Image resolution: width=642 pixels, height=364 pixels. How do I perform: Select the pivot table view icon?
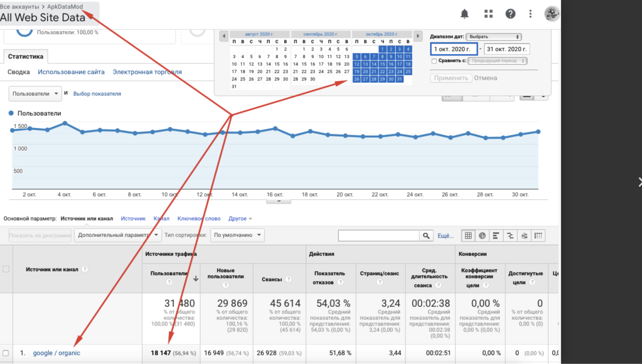(x=538, y=236)
